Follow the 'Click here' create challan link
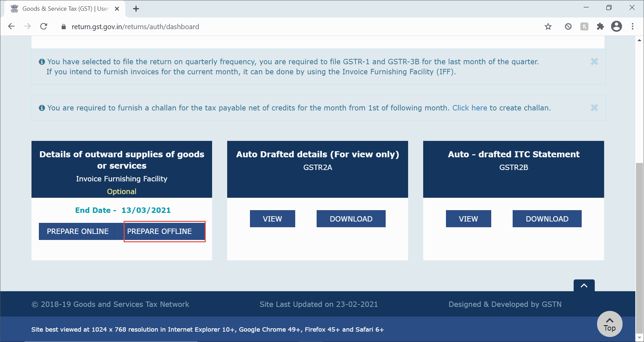The width and height of the screenshot is (644, 342). [470, 108]
